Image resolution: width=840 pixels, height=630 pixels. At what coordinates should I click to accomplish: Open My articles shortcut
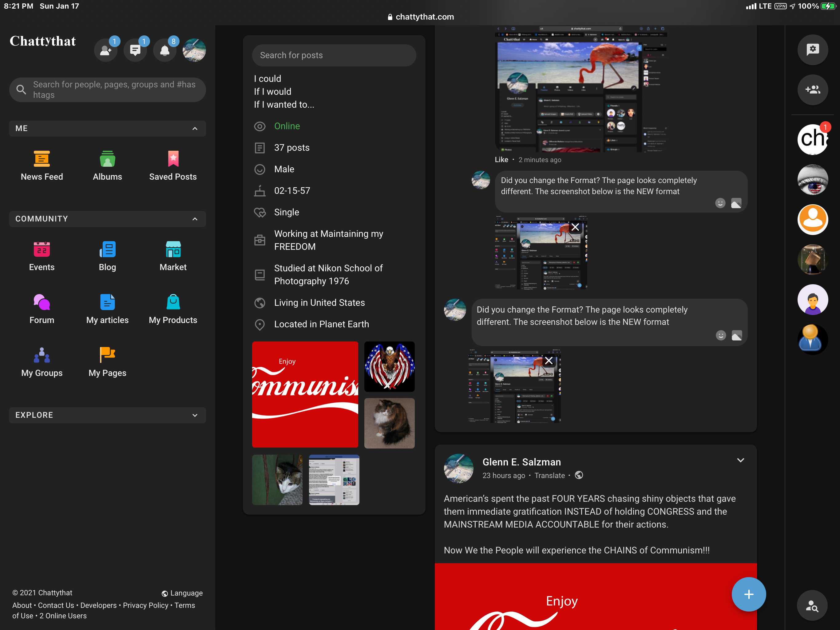click(108, 309)
